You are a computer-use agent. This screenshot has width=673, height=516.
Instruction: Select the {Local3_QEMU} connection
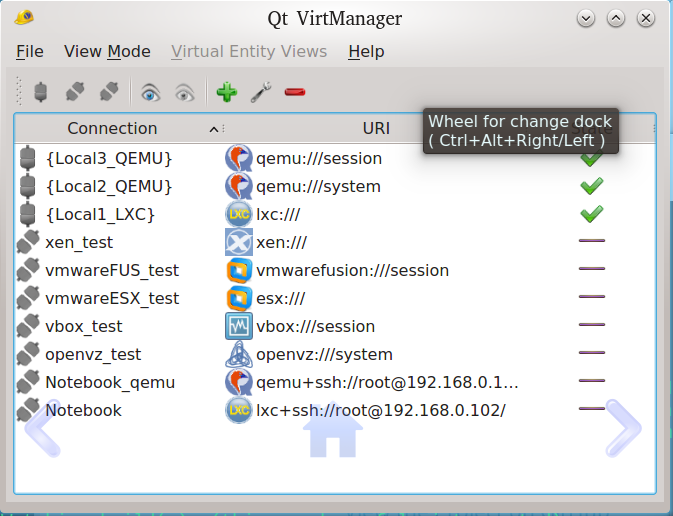click(109, 158)
